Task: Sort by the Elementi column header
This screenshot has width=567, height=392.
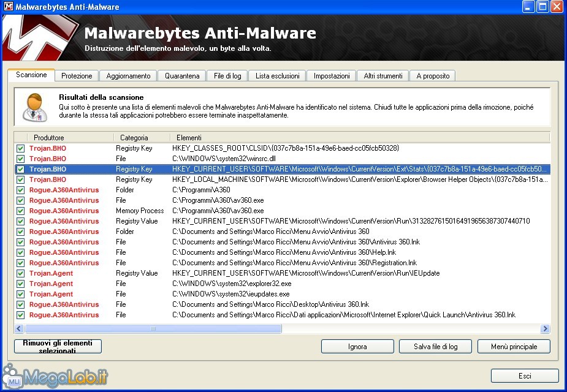Action: (360, 138)
